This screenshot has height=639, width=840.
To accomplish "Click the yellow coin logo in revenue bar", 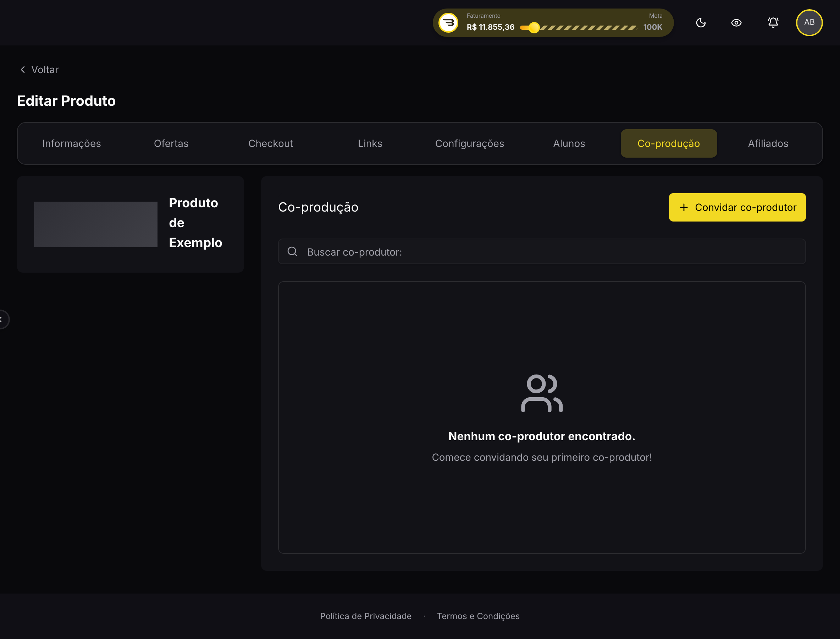I will [448, 23].
